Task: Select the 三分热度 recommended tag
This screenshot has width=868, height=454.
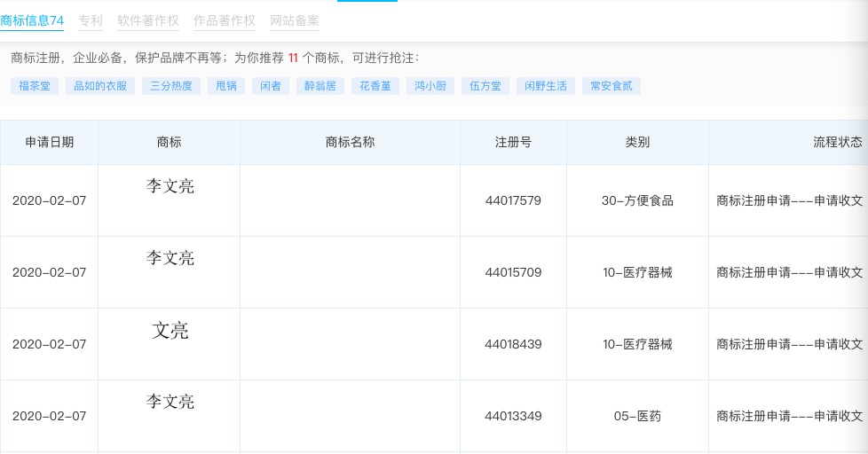Action: 170,86
